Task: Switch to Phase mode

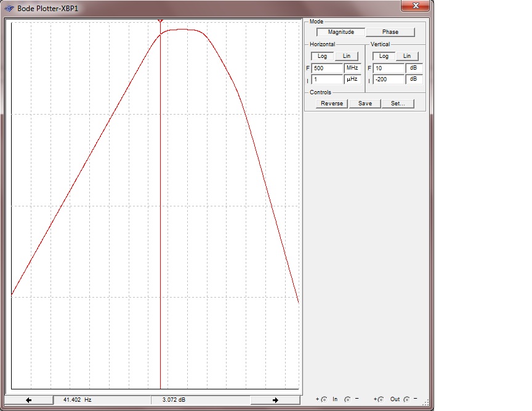Action: tap(390, 32)
